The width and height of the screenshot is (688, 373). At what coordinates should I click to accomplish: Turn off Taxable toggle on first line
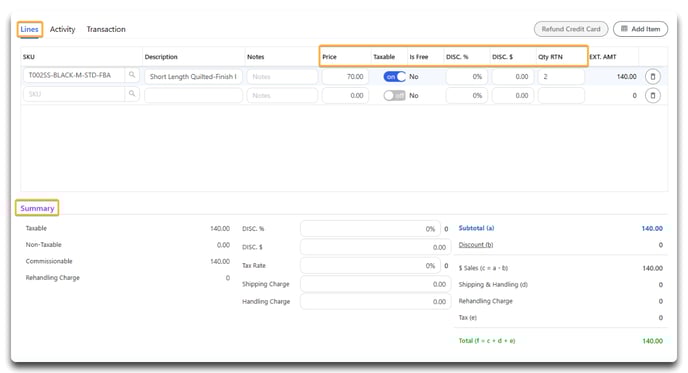pos(394,76)
